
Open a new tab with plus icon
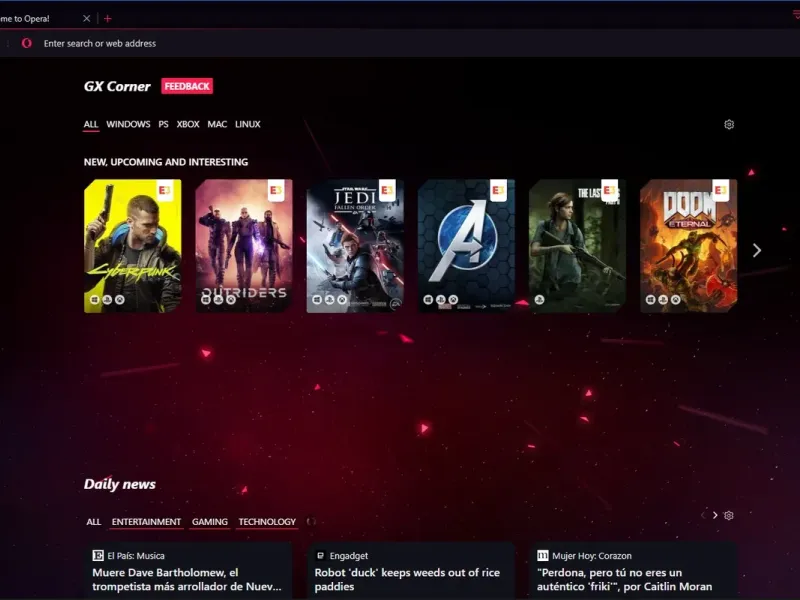pos(107,19)
